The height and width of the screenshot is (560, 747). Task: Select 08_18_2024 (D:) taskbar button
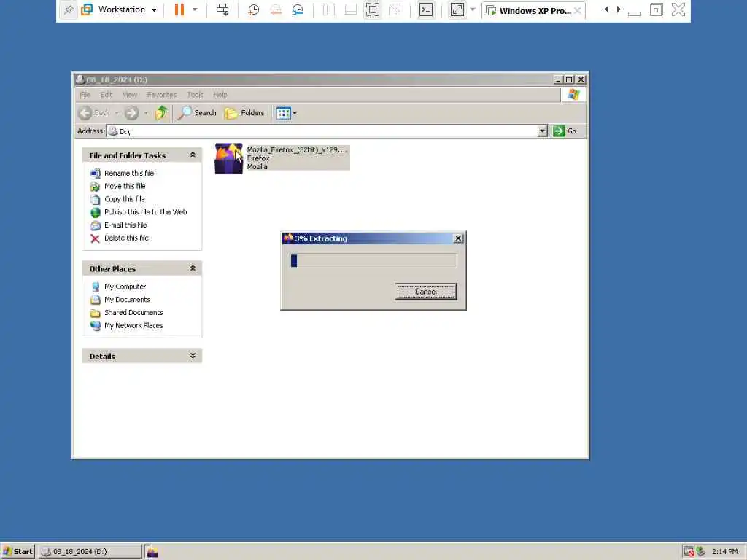click(x=90, y=551)
